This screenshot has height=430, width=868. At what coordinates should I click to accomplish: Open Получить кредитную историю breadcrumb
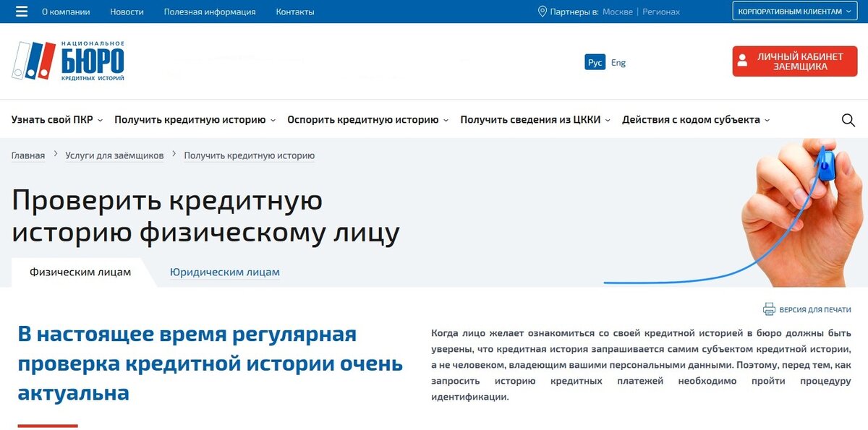click(x=250, y=155)
